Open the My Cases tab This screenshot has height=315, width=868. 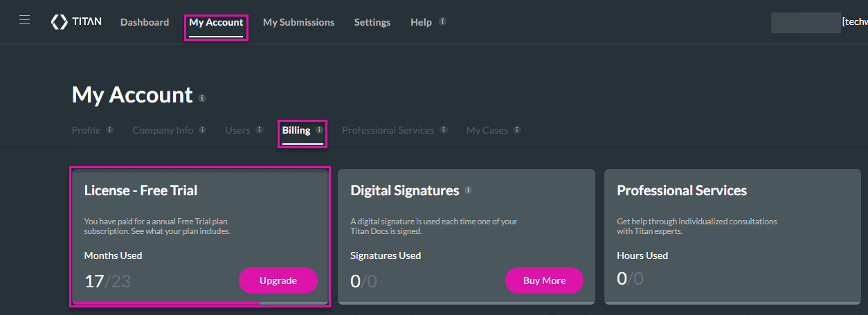coord(487,130)
